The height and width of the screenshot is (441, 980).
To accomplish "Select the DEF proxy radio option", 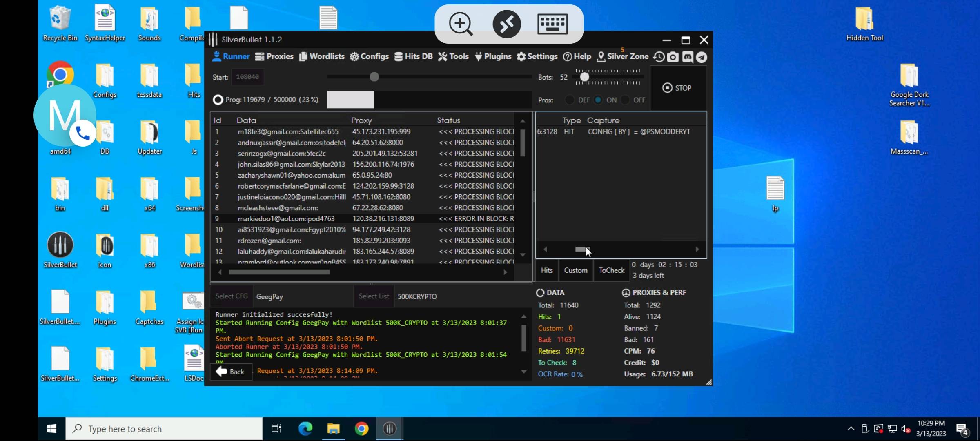I will pos(570,100).
